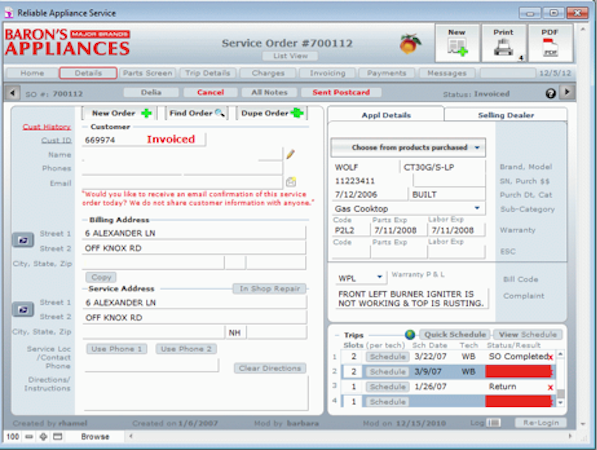
Task: Click Schedule button for 3/9/07 trip
Action: [388, 372]
